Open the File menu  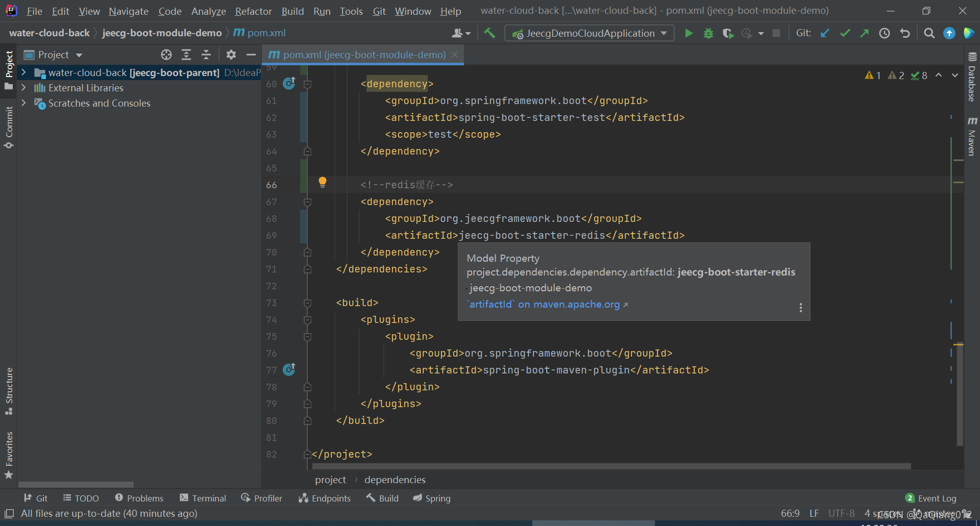(x=34, y=11)
